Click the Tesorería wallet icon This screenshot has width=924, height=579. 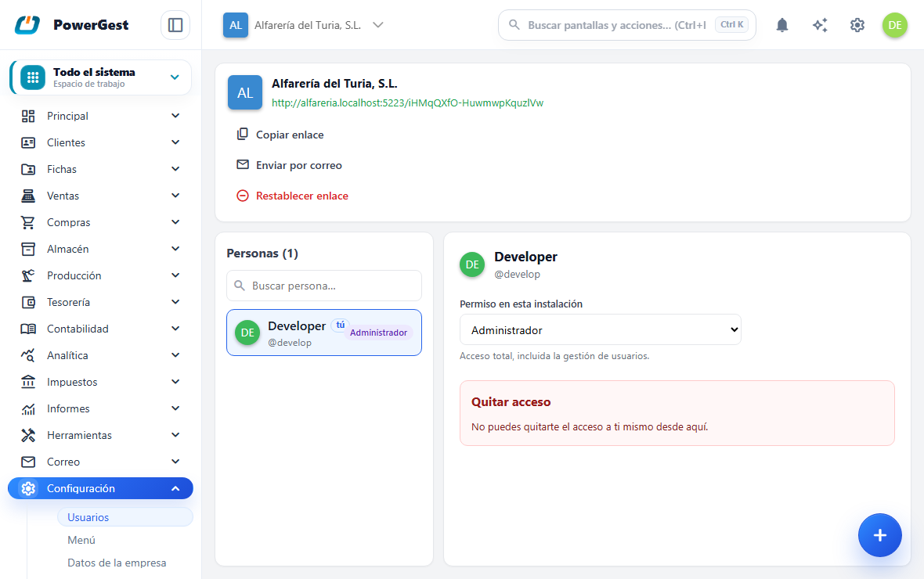[28, 302]
